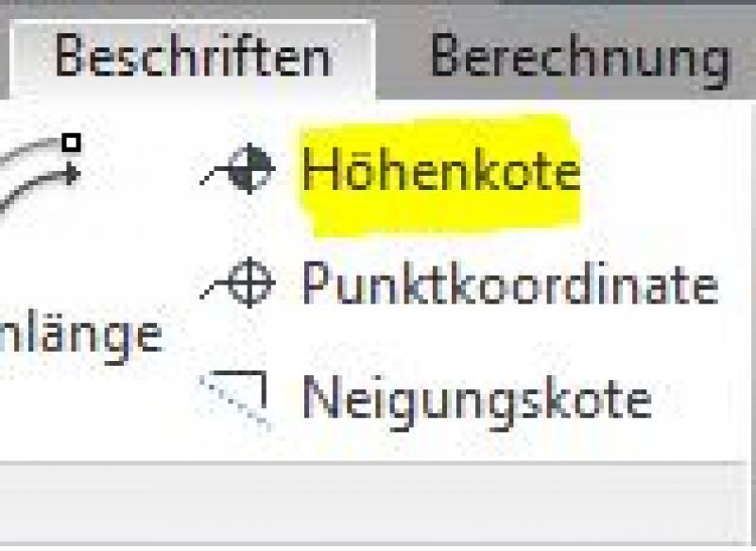Click the small square grip on the arc icon
Viewport: 756px width, 551px height.
pos(71,144)
